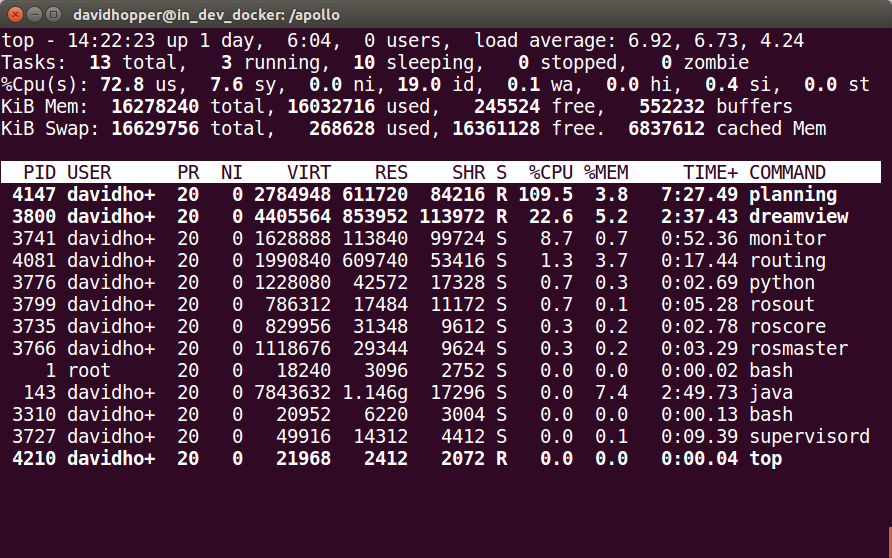892x558 pixels.
Task: Select the COMMAND column header
Action: (x=787, y=172)
